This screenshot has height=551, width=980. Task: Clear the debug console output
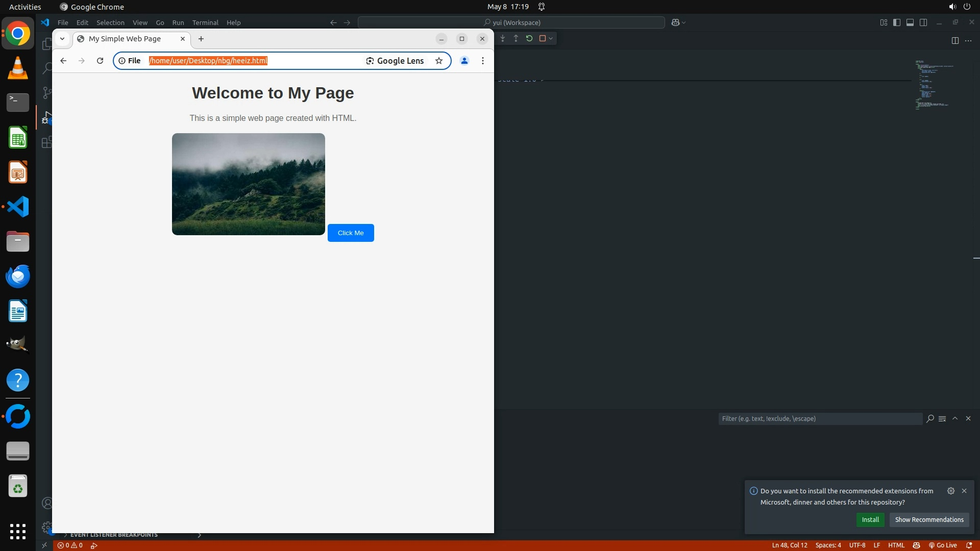point(942,419)
